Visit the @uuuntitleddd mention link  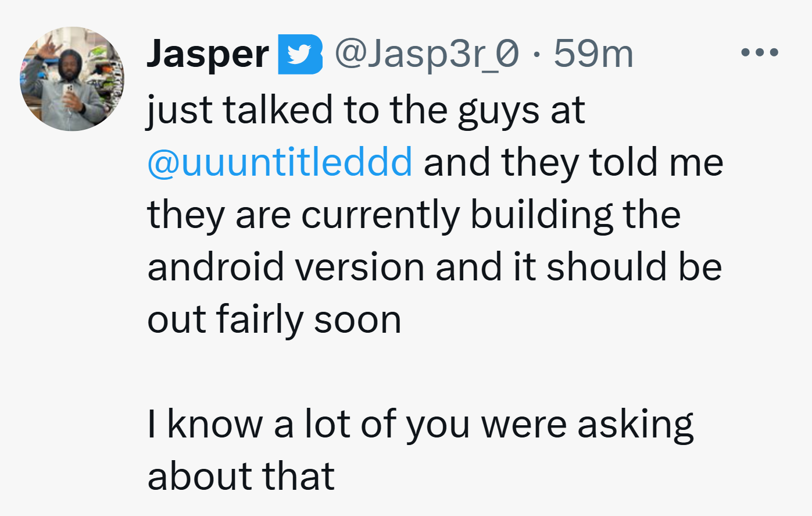[x=280, y=162]
